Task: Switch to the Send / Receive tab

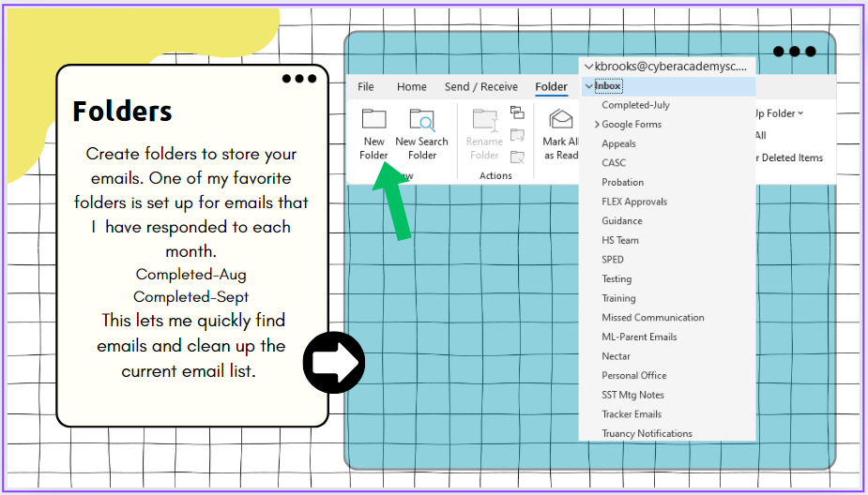Action: (x=481, y=87)
